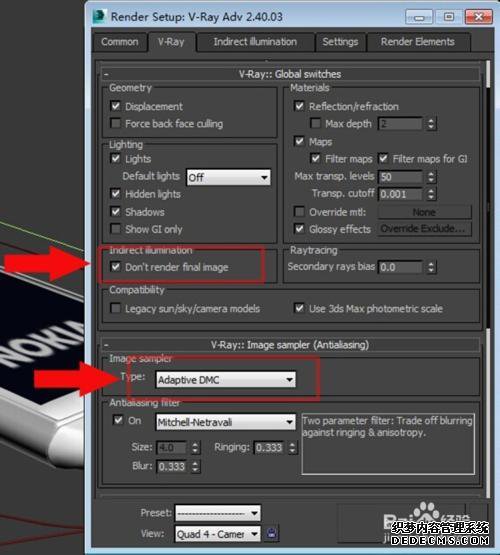Screen dimensions: 500x555
Task: Adjust the Secondary rays bias spinner
Action: 431,267
